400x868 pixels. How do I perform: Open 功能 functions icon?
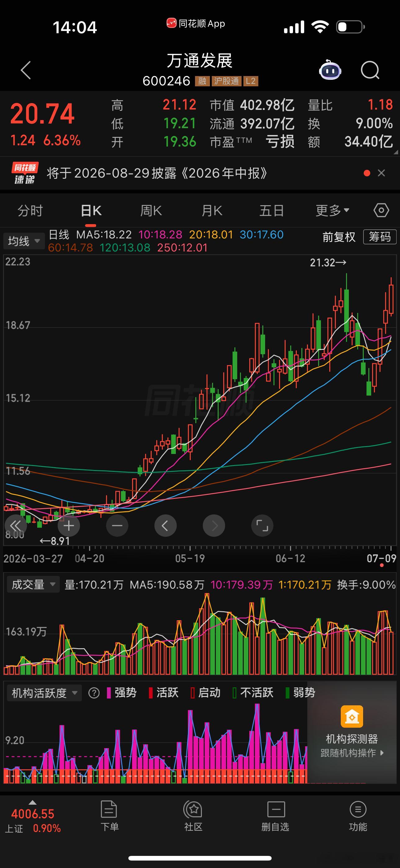[358, 809]
